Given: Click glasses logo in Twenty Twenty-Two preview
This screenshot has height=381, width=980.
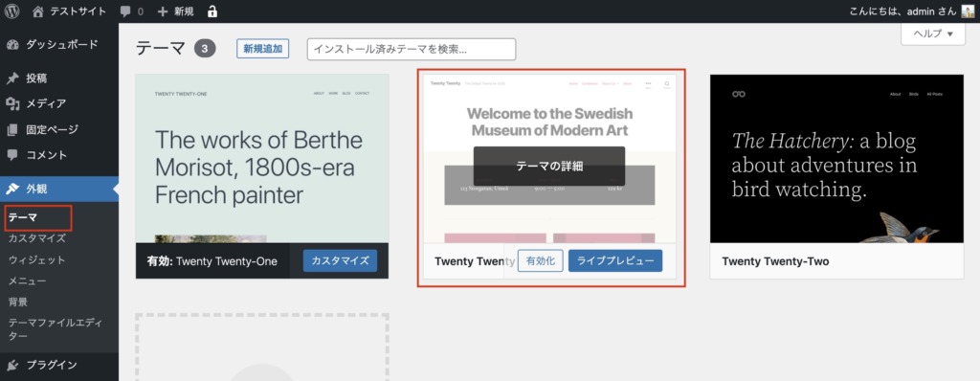Looking at the screenshot, I should pyautogui.click(x=740, y=94).
